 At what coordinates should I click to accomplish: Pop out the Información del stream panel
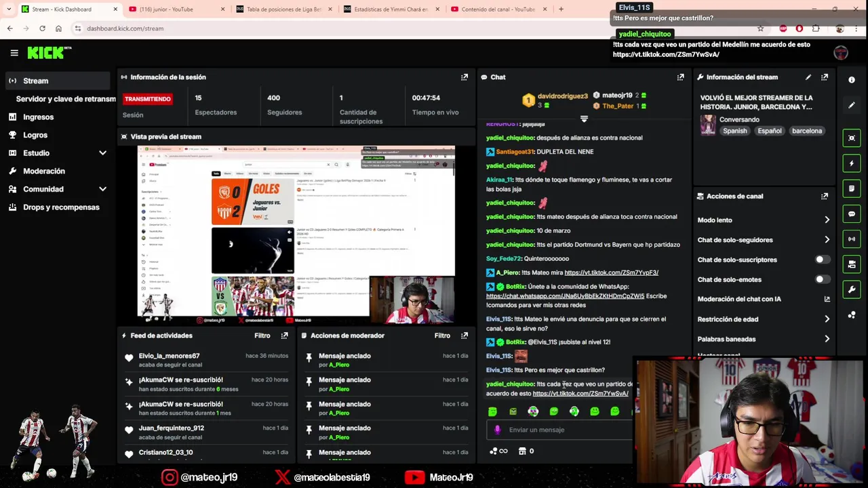click(x=825, y=77)
